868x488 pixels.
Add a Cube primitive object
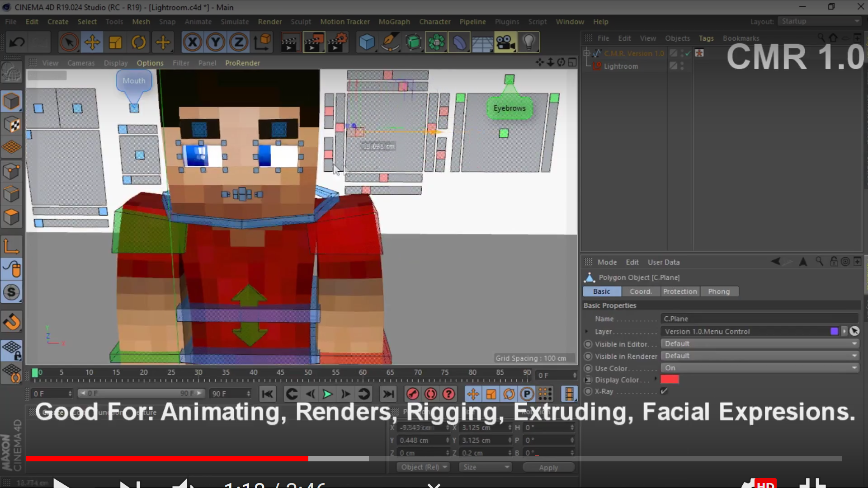click(x=367, y=42)
